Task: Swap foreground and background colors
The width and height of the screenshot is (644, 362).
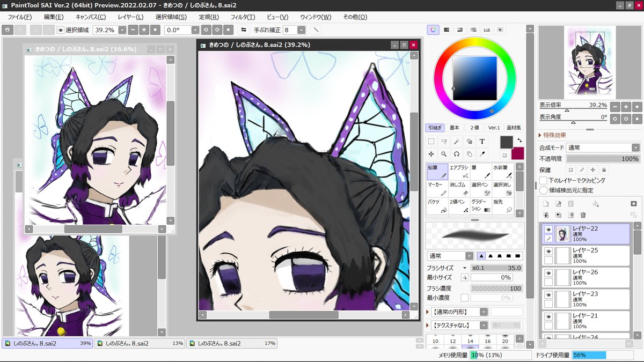Action: 519,141
